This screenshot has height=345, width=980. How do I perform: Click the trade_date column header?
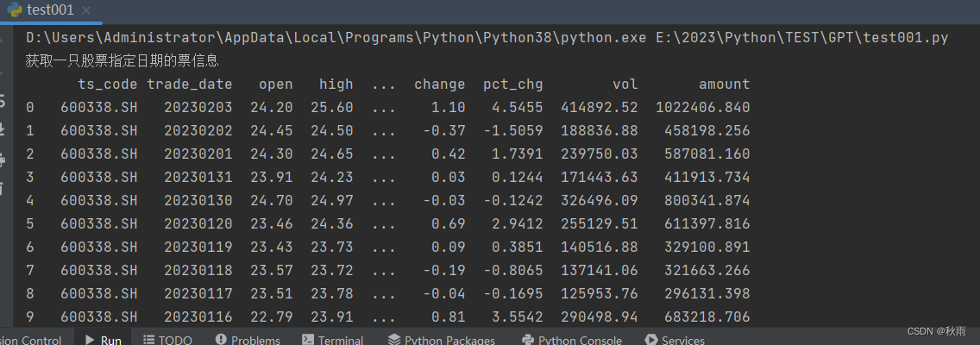(x=190, y=85)
